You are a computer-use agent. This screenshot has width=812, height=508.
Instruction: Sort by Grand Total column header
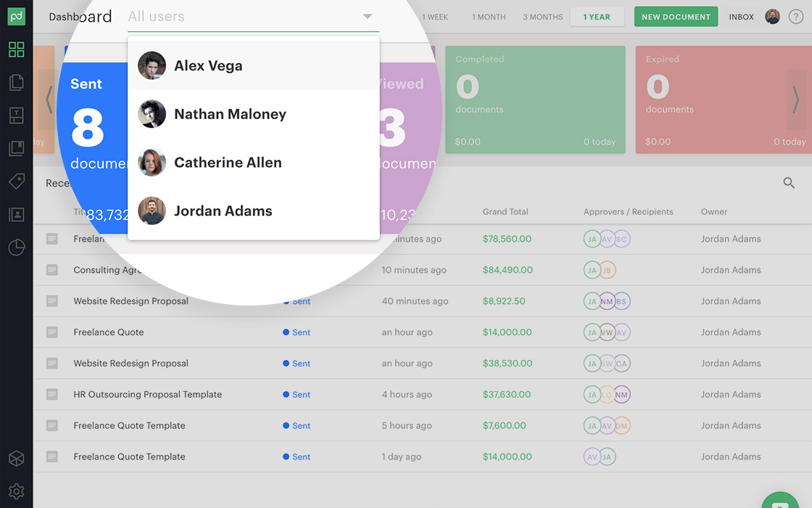tap(505, 211)
